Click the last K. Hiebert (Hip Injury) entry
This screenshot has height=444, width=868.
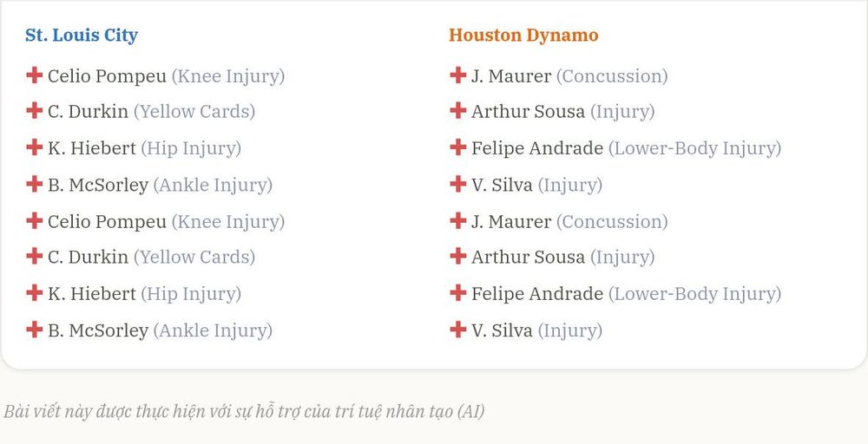(144, 294)
